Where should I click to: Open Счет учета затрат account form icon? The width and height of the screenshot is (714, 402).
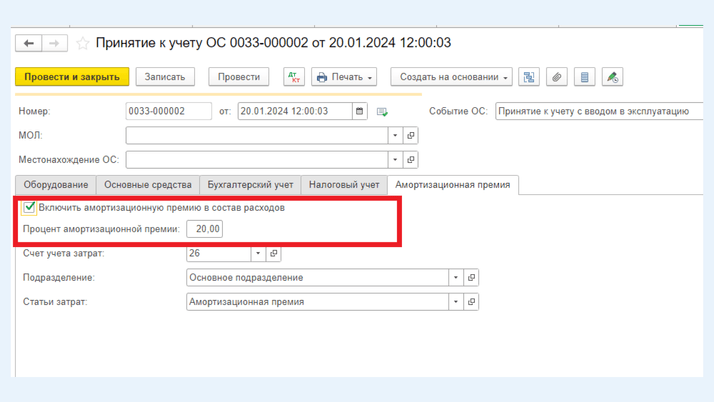(x=273, y=254)
